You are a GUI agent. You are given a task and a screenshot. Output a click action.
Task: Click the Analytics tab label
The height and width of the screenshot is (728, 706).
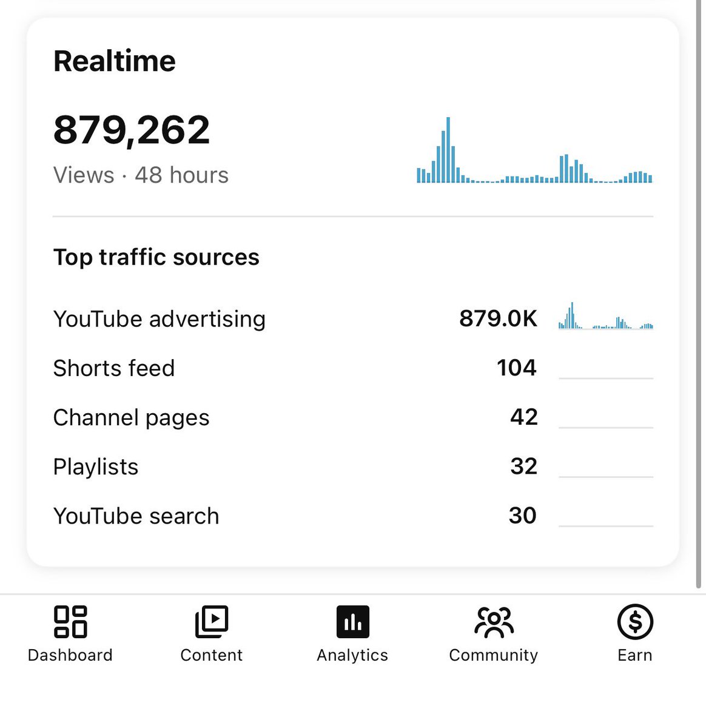[352, 655]
